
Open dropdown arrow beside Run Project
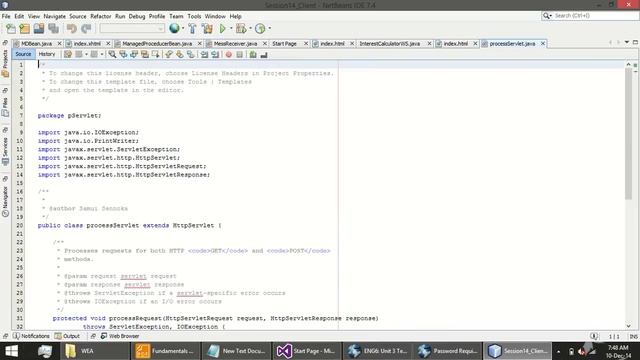tap(231, 29)
